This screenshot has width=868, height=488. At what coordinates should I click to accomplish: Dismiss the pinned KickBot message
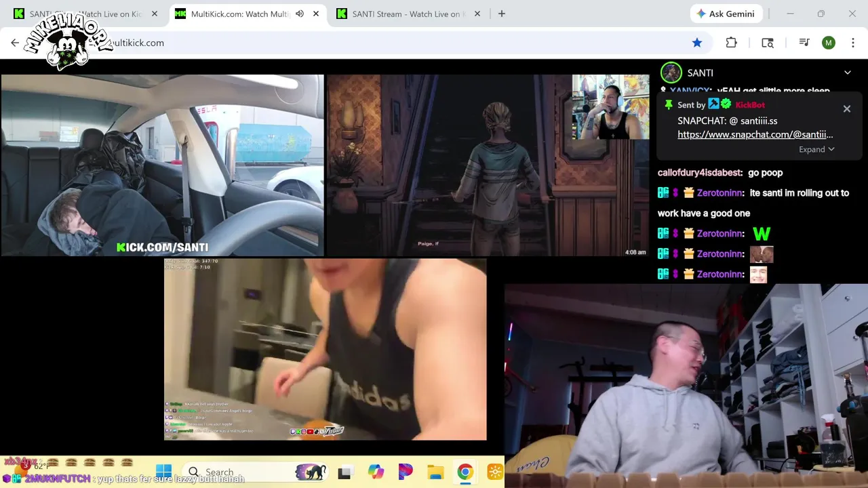(846, 108)
